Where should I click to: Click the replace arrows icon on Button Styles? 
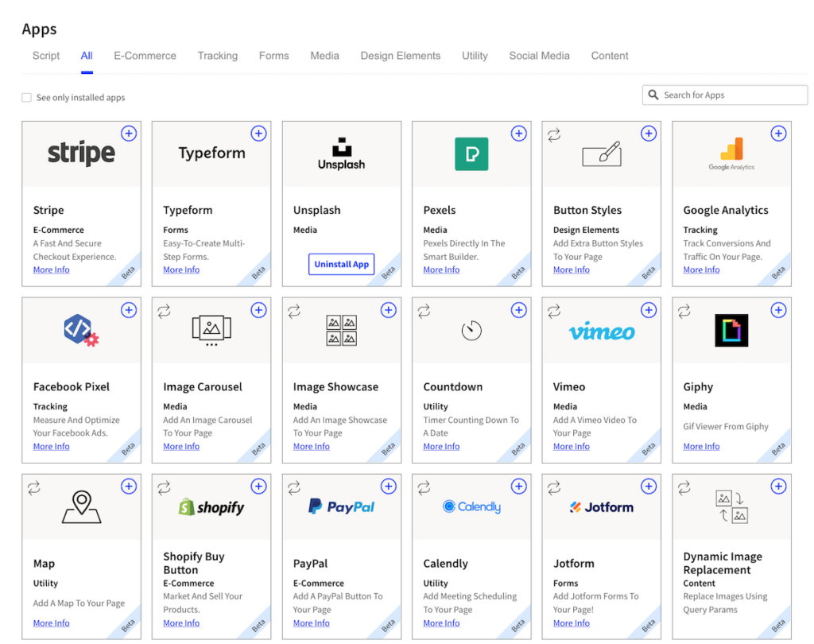tap(554, 135)
